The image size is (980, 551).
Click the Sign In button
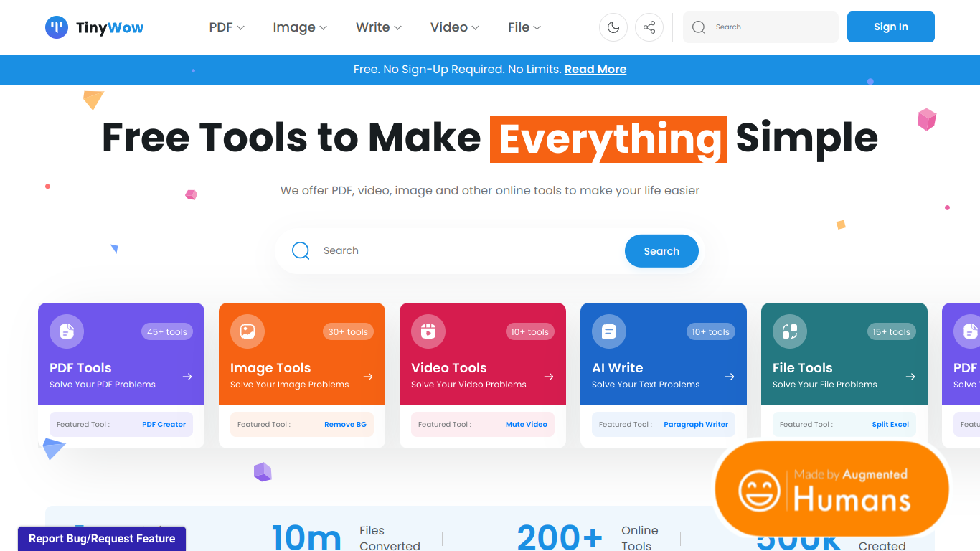coord(891,27)
